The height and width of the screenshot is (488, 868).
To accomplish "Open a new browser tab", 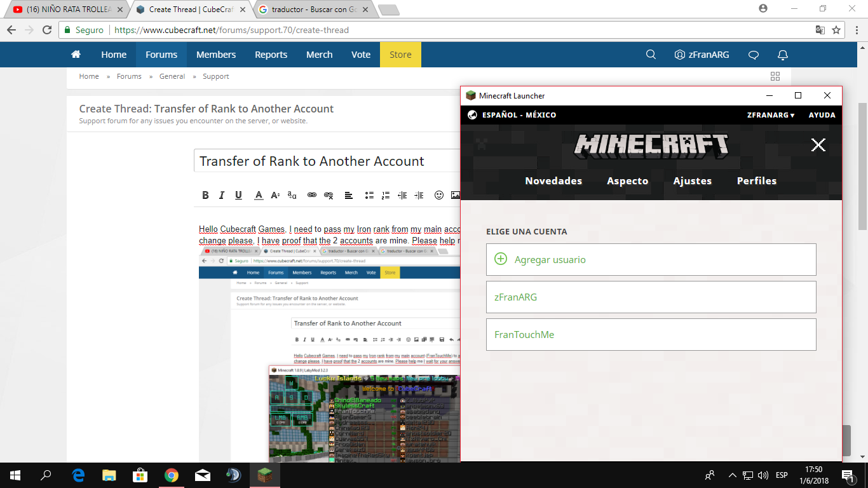I will [x=388, y=10].
